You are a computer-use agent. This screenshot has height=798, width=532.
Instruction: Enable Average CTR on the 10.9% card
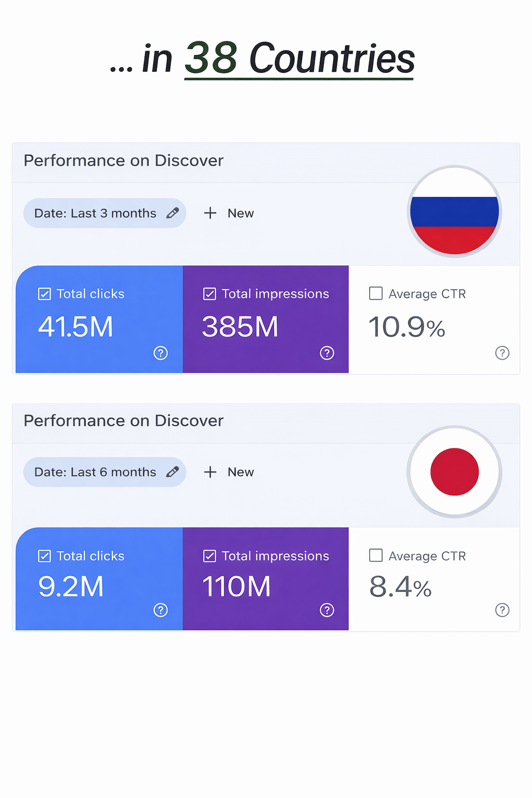coord(376,294)
